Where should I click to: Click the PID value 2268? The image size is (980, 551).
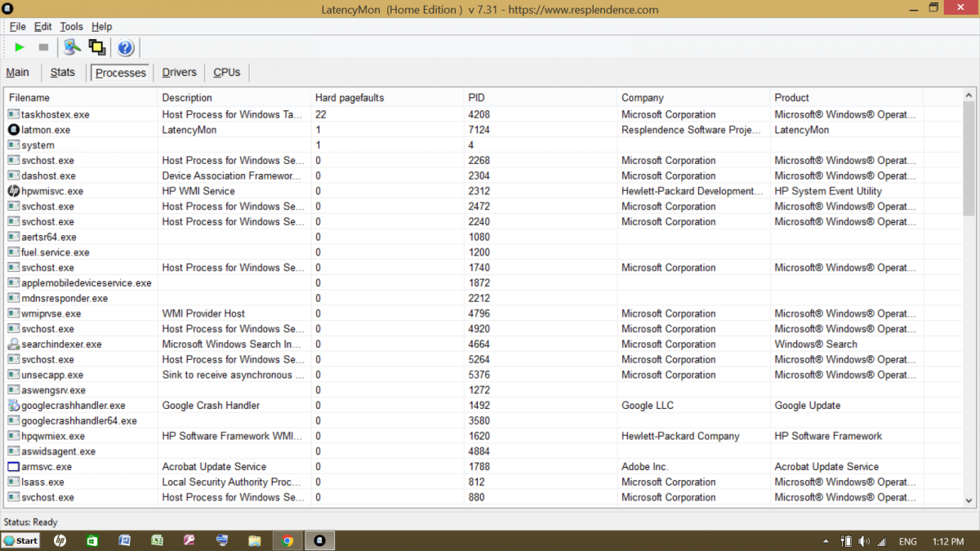[x=479, y=161]
